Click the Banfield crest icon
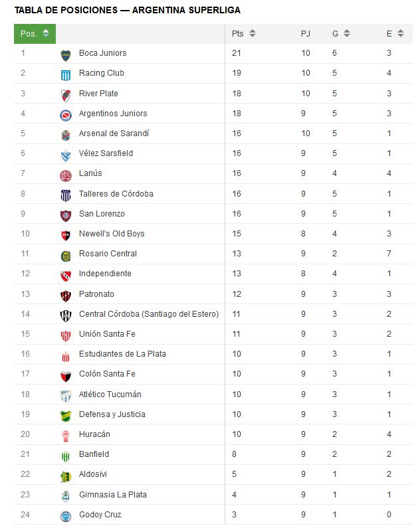 66,457
